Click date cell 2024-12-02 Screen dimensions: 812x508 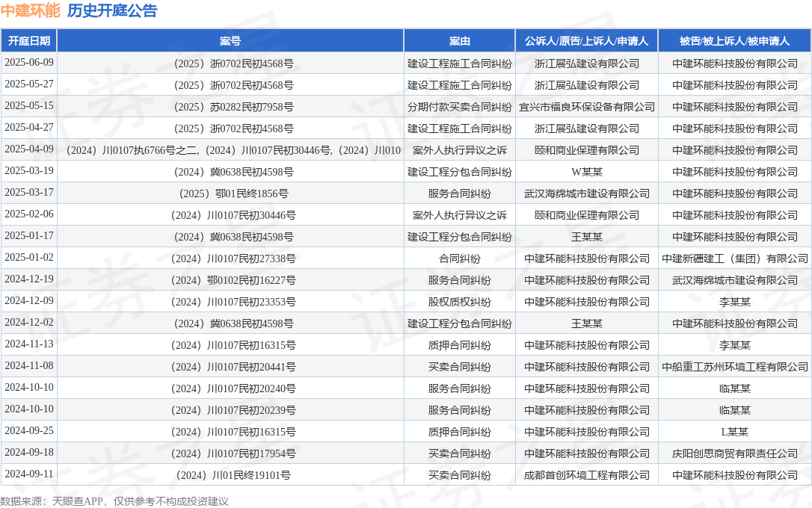tap(29, 323)
